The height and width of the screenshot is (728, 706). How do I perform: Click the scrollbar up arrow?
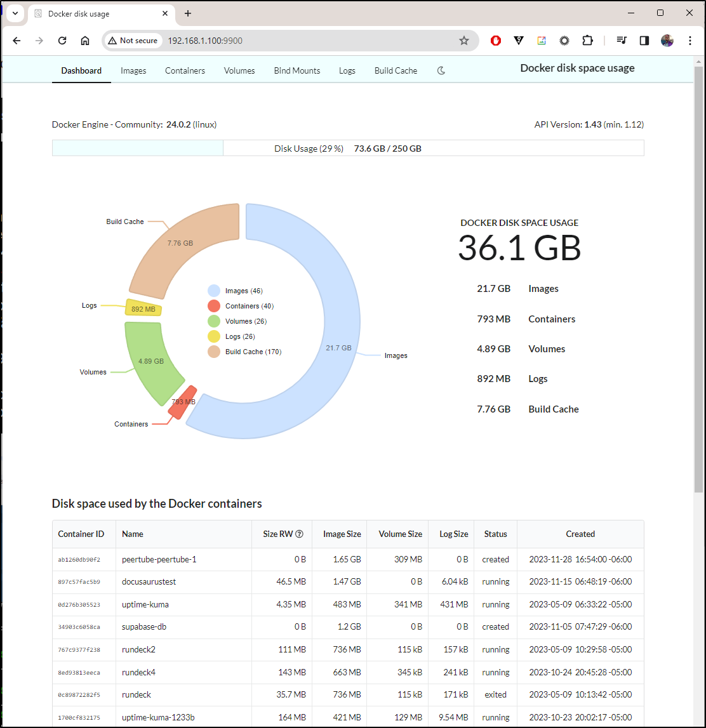coord(698,62)
